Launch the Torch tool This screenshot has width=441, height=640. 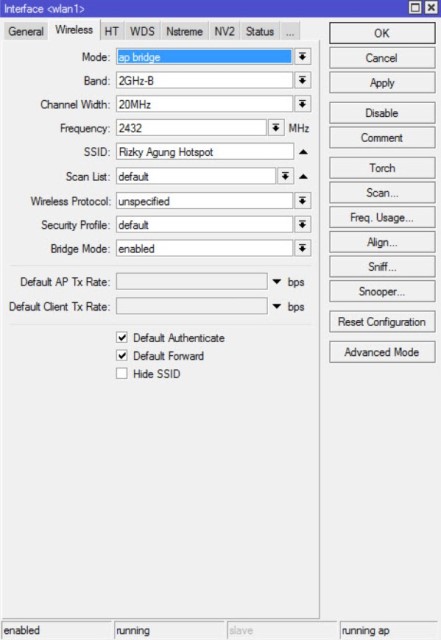pyautogui.click(x=382, y=168)
